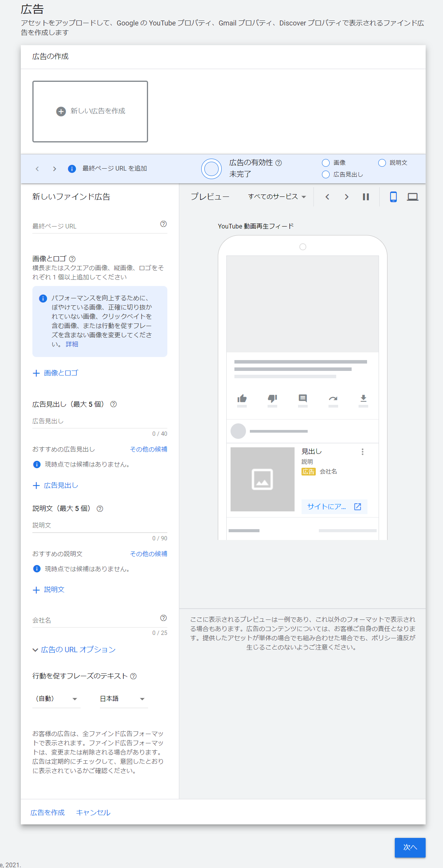Switch preview to desktop laptop view

pyautogui.click(x=413, y=197)
